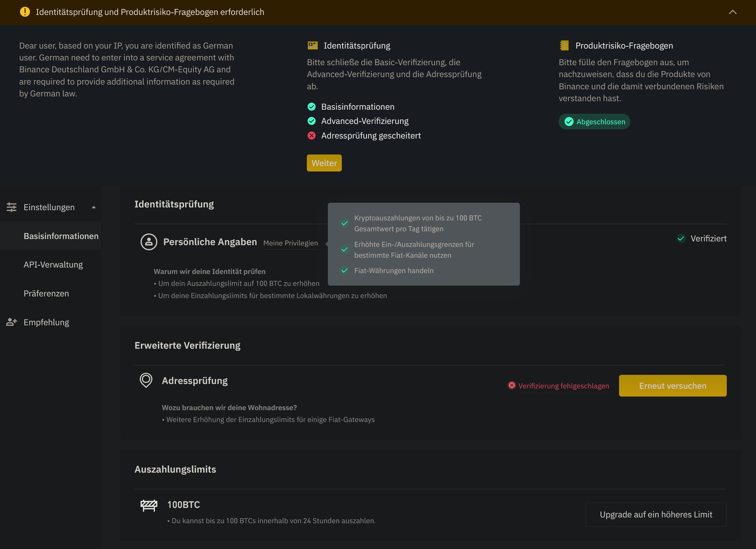
Task: Click the Produktrisiko-Fragebogen notebook icon
Action: 564,45
